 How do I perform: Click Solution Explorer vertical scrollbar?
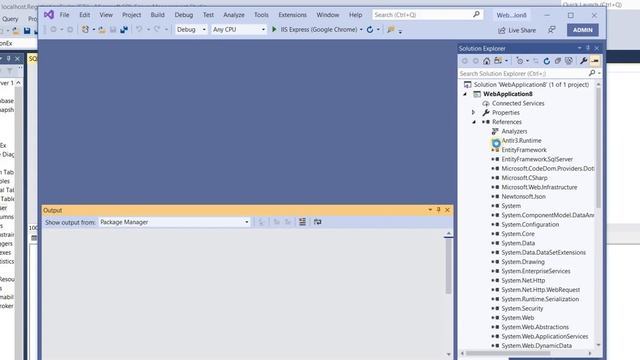pyautogui.click(x=598, y=147)
